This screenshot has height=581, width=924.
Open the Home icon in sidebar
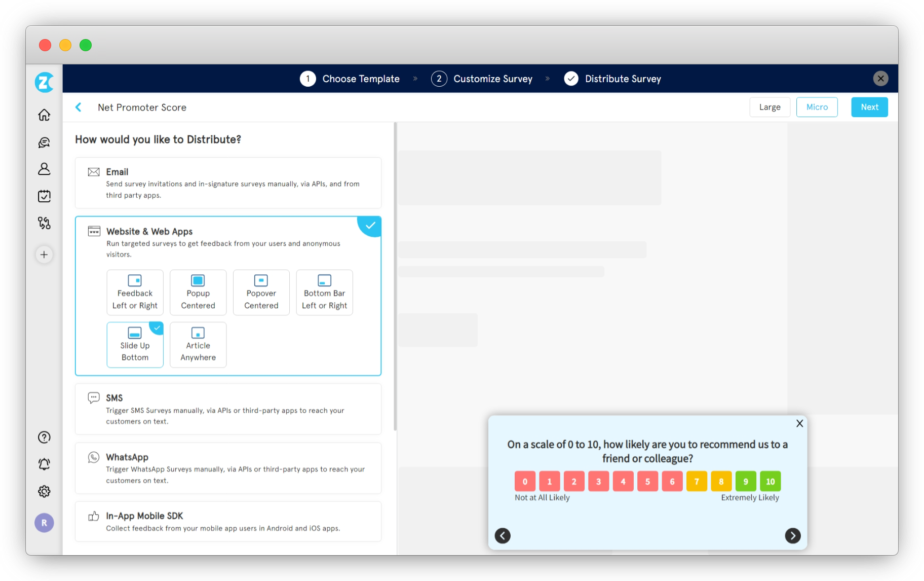(x=44, y=115)
